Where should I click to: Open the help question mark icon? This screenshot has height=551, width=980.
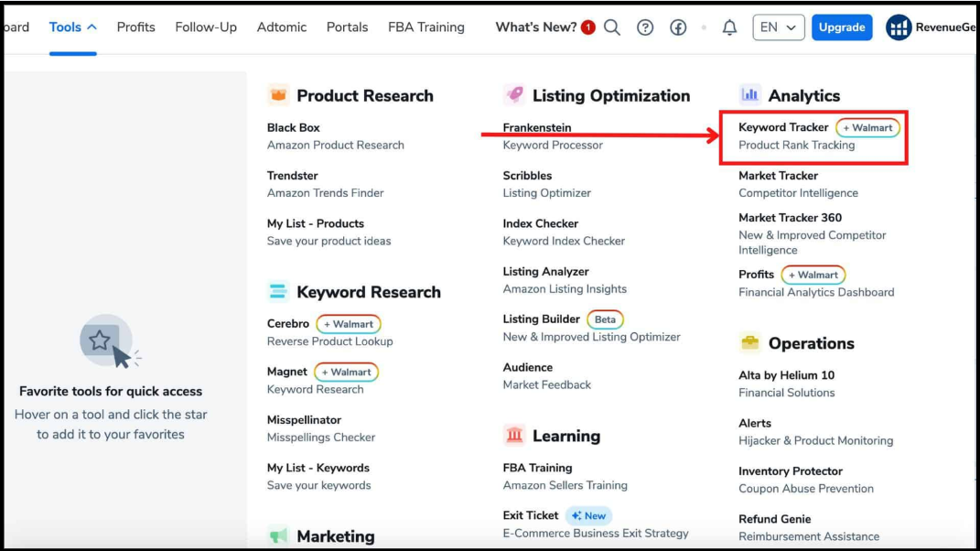[x=645, y=27]
